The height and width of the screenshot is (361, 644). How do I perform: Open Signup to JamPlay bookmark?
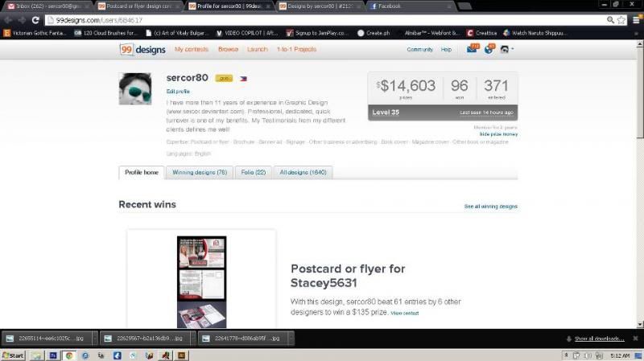(317, 33)
